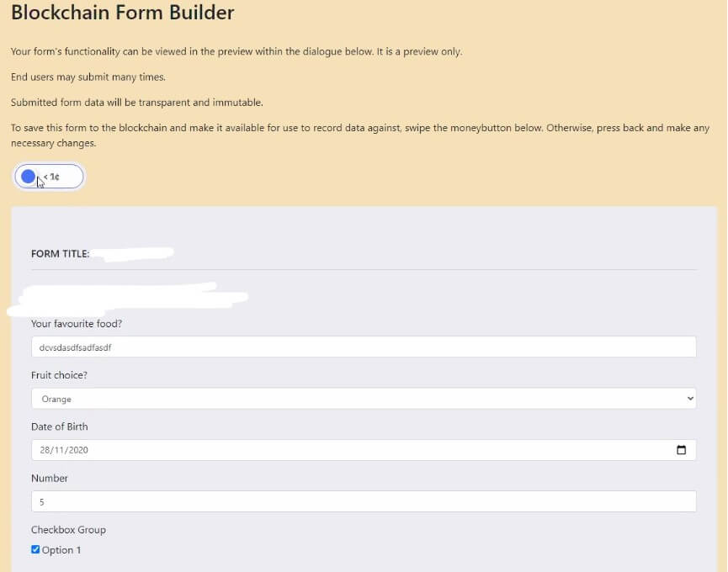Open the calendar picker icon
Image resolution: width=728 pixels, height=572 pixels.
681,450
